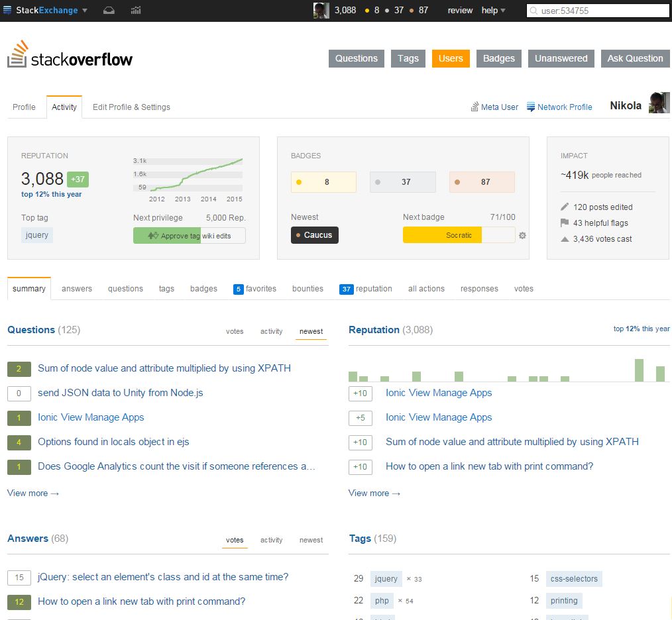The width and height of the screenshot is (672, 620).
Task: Sort Questions by newest
Action: [x=311, y=331]
